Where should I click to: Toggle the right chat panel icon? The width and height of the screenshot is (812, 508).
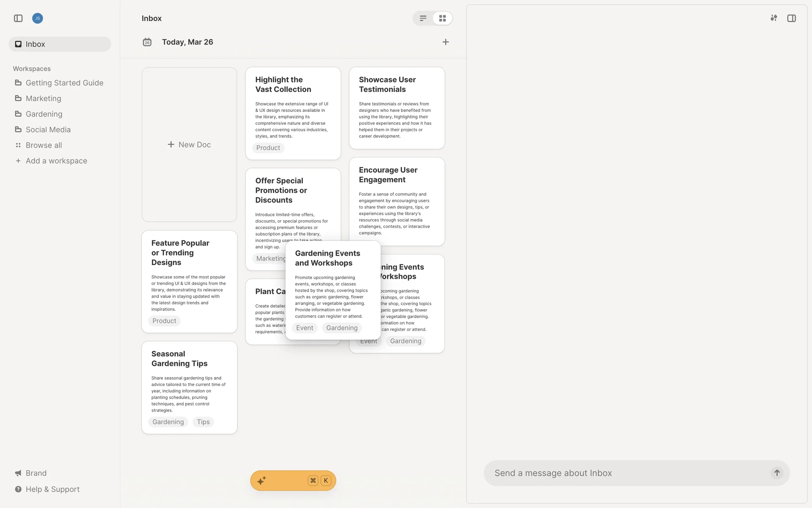point(791,18)
